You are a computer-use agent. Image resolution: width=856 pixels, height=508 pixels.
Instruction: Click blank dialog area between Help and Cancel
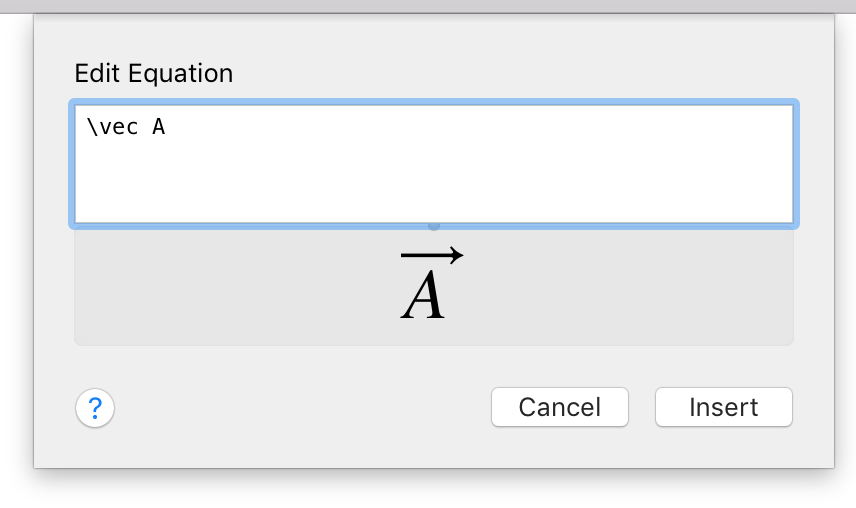click(300, 408)
